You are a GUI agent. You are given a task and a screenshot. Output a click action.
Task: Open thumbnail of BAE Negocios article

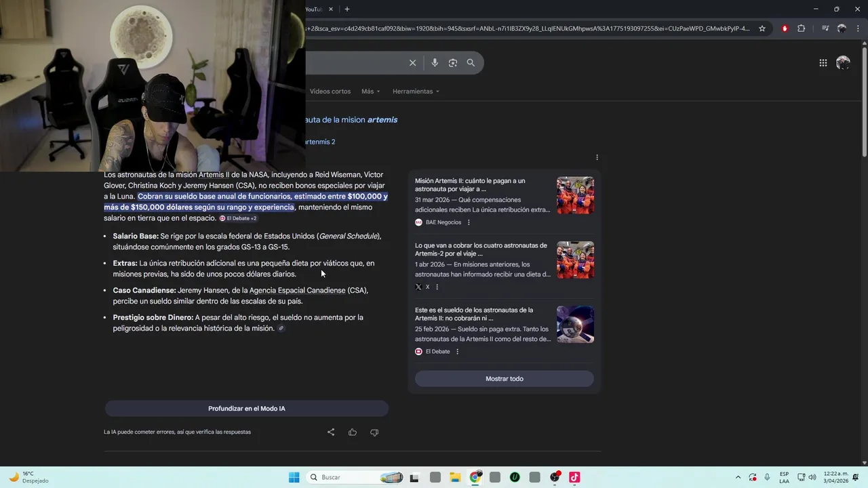click(x=575, y=195)
